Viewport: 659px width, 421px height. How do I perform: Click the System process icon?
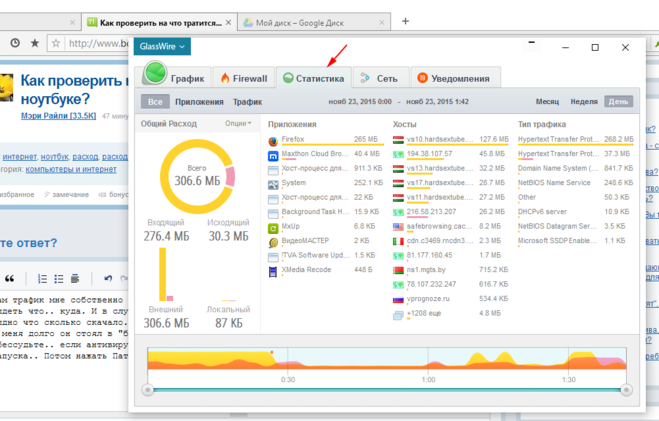pos(273,184)
